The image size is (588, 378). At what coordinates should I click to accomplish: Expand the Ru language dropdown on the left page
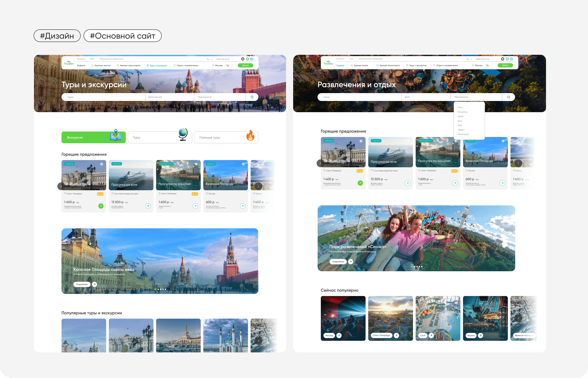tap(210, 59)
